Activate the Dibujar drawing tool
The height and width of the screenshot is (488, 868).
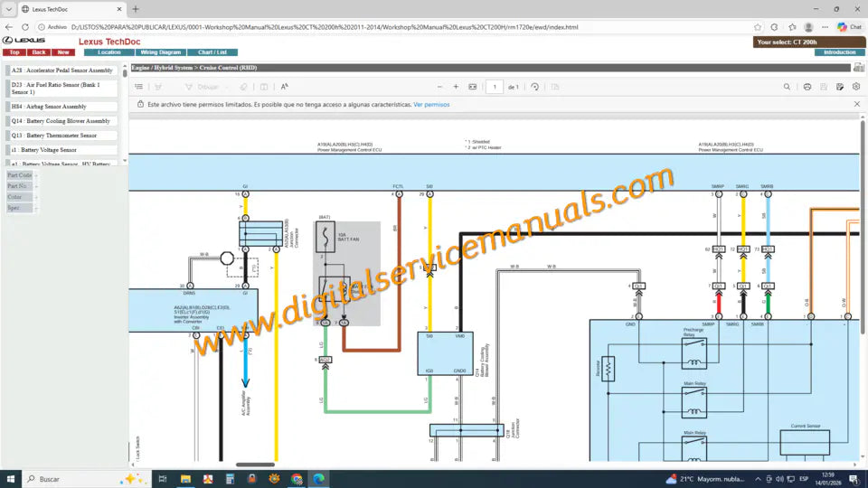[202, 87]
